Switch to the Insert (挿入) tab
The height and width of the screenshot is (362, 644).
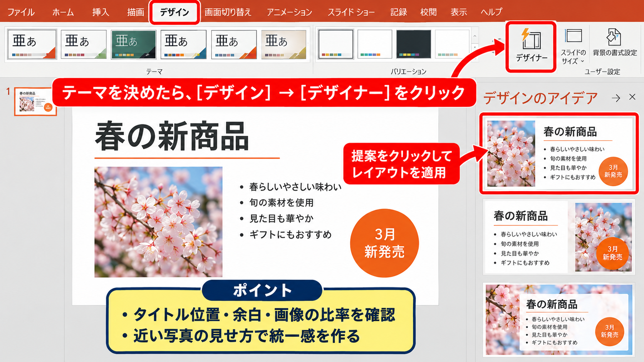tap(101, 12)
